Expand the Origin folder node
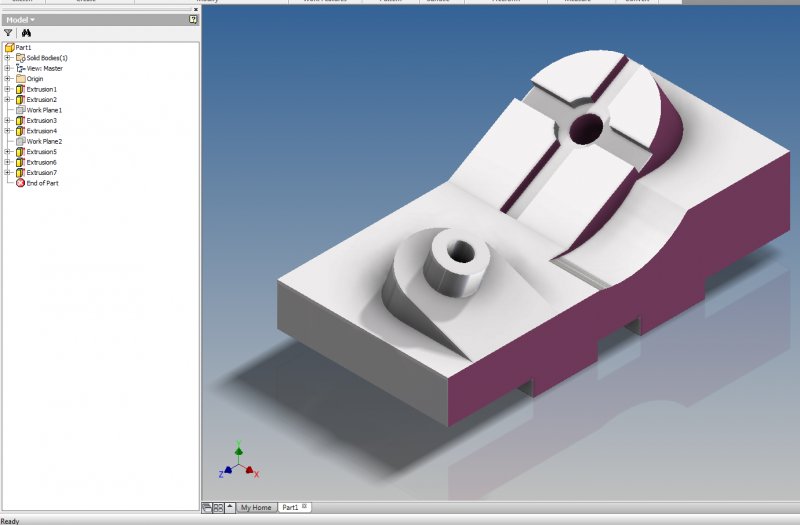The width and height of the screenshot is (800, 525). point(7,79)
